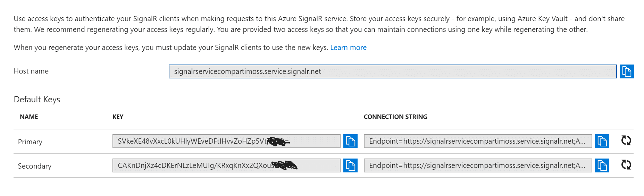
Task: Copy the Secondary connection string
Action: (x=602, y=165)
